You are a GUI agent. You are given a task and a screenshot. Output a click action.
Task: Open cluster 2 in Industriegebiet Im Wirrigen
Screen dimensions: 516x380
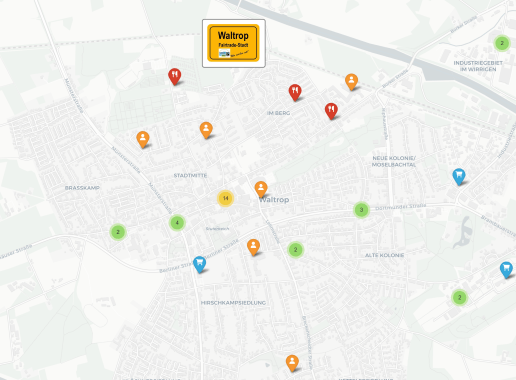502,43
